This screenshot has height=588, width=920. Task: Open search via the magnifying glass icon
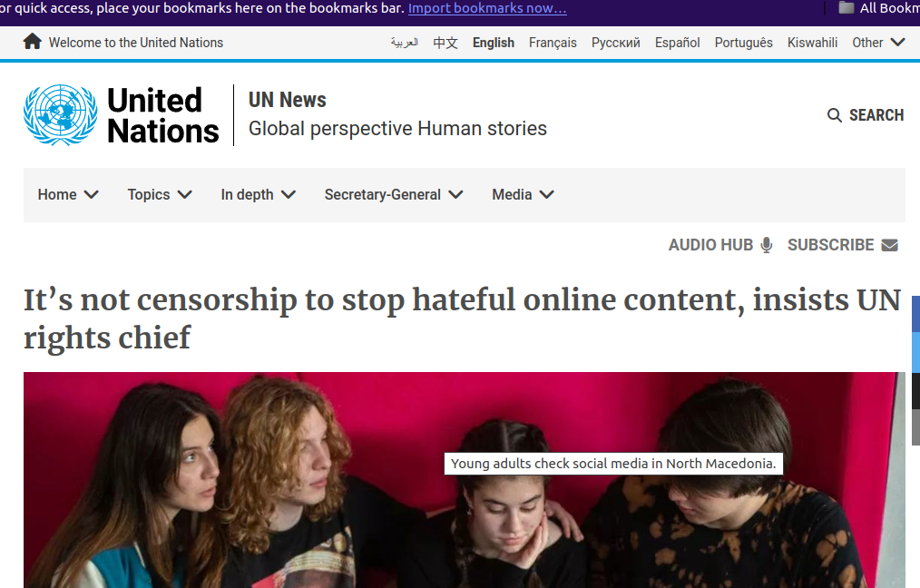click(x=834, y=115)
